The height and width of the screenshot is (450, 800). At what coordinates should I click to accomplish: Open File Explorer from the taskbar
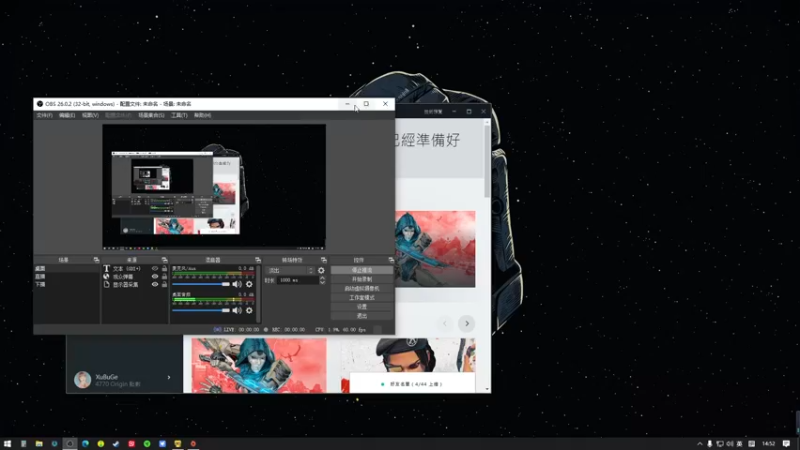tap(39, 444)
